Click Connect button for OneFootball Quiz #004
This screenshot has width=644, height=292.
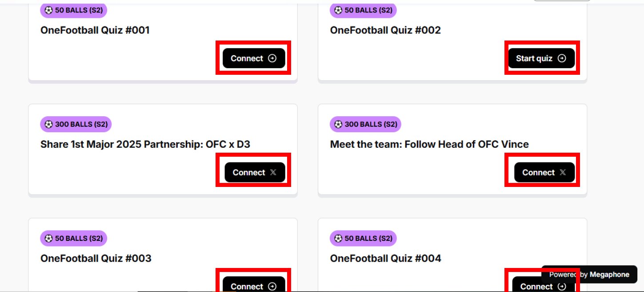(x=536, y=286)
